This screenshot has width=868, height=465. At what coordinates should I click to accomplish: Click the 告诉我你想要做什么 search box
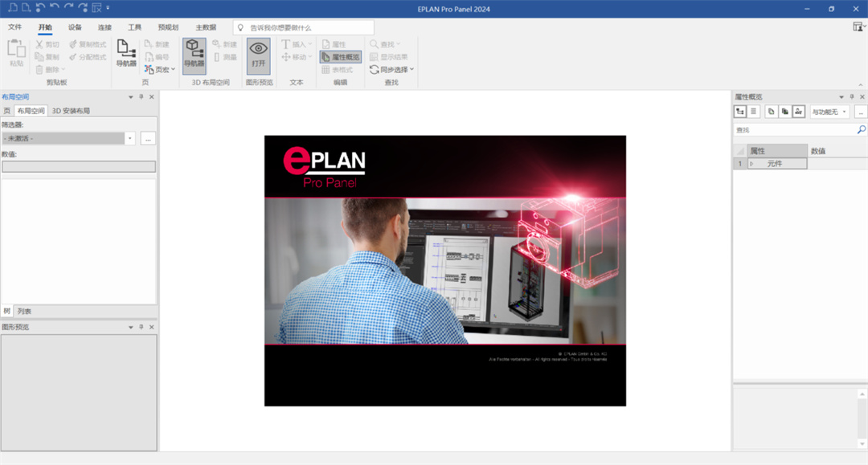303,27
